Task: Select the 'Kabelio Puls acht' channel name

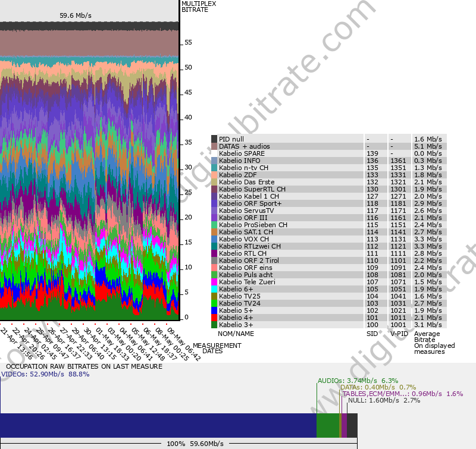Action: pyautogui.click(x=246, y=275)
